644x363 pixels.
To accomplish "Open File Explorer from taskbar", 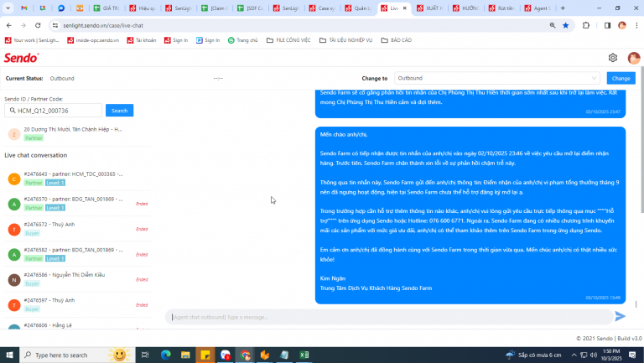I will pyautogui.click(x=185, y=355).
